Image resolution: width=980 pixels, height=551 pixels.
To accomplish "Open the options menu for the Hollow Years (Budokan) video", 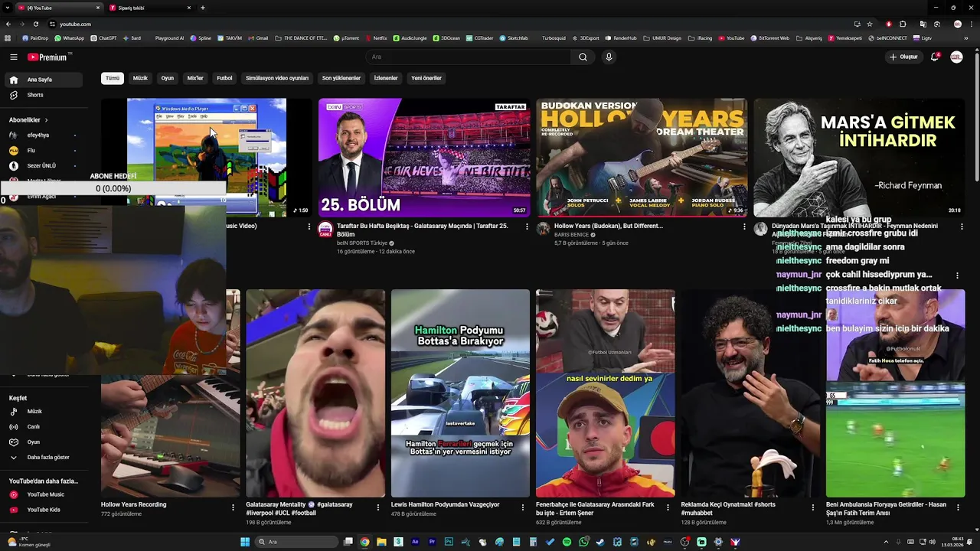I will tap(744, 227).
